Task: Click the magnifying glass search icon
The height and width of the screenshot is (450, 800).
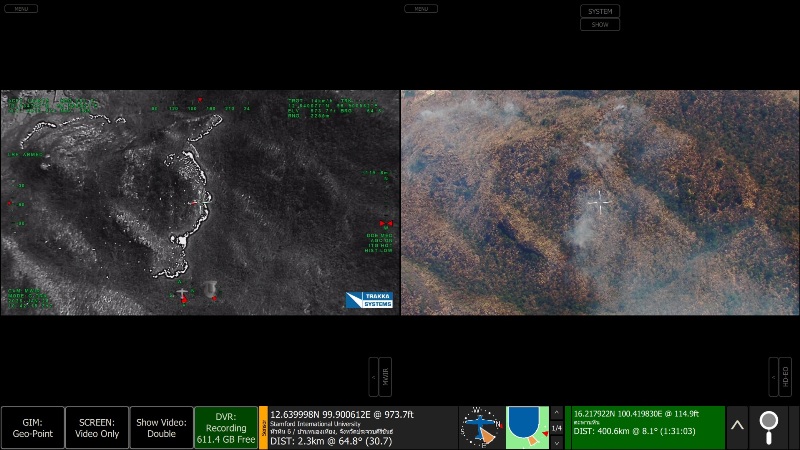Action: pos(768,427)
